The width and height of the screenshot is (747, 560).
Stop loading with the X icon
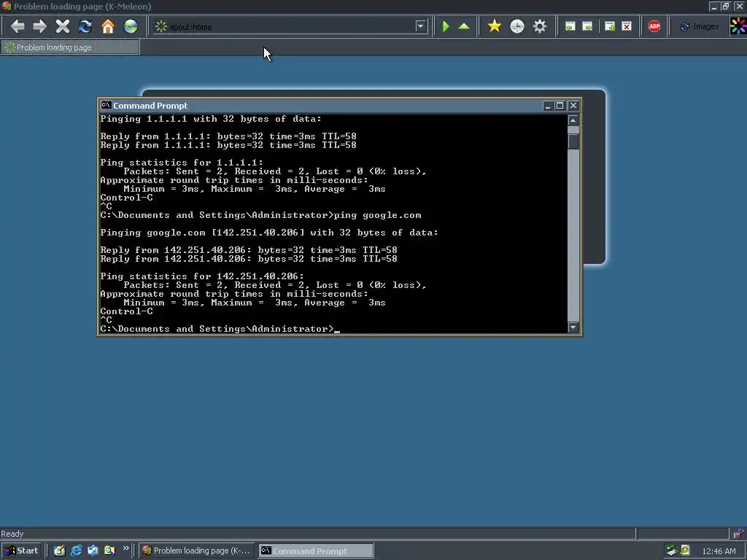click(63, 26)
